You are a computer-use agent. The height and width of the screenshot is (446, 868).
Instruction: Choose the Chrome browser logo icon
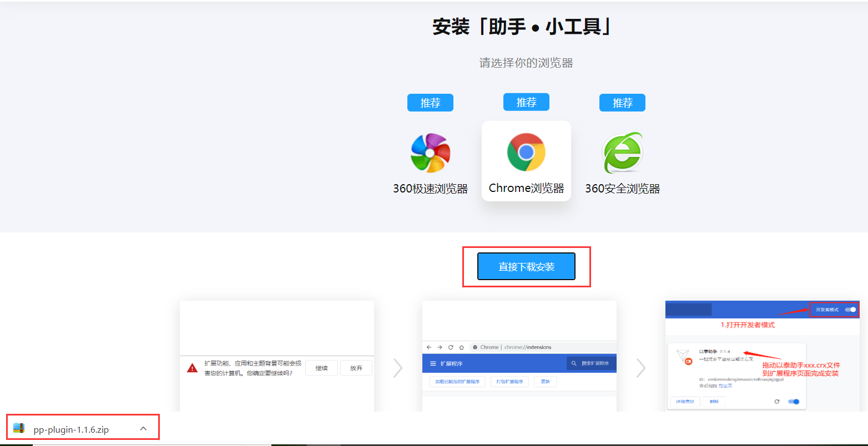coord(526,152)
